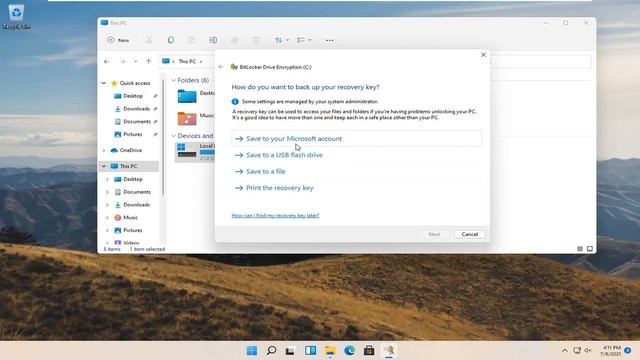
Task: Open the Recycle Bin desktop icon
Action: click(16, 16)
